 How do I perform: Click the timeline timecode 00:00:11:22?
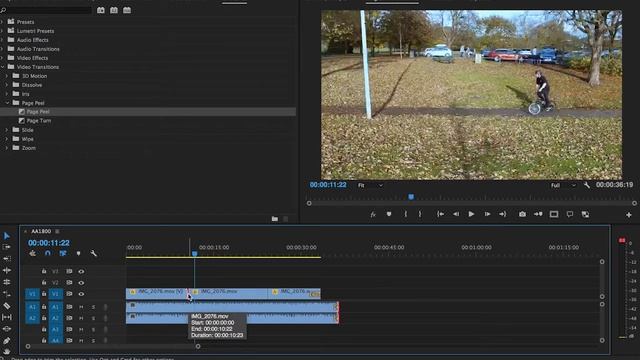(49, 243)
